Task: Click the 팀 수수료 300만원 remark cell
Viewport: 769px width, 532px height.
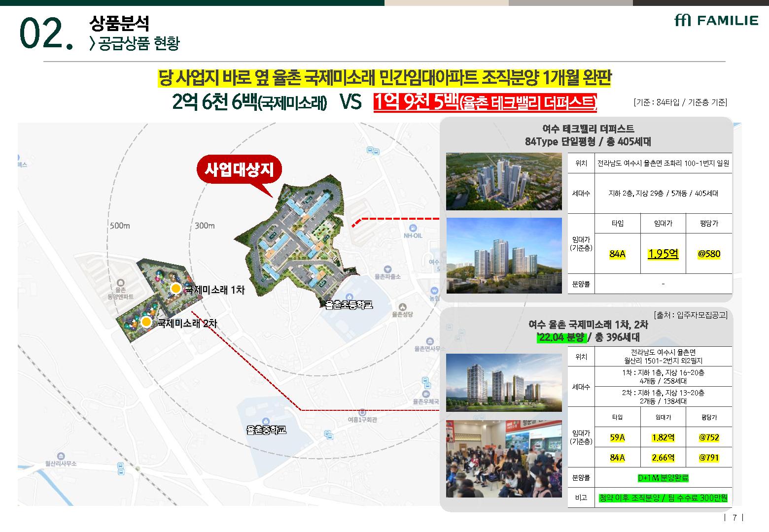Action: pyautogui.click(x=663, y=498)
